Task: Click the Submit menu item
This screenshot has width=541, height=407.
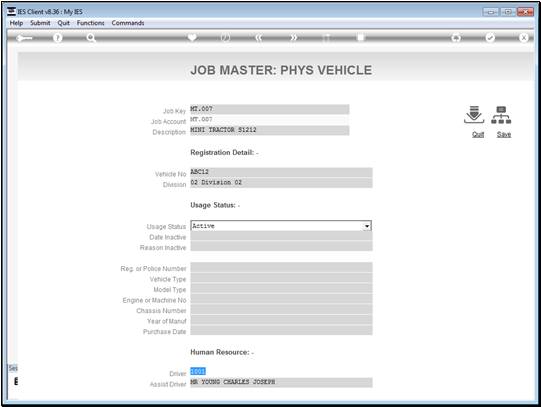Action: point(40,23)
